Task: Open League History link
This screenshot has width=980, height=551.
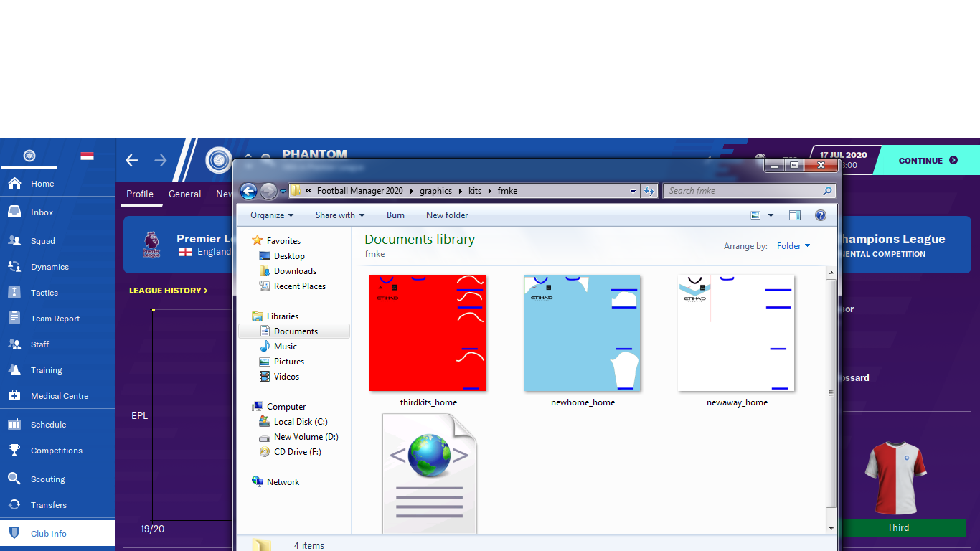Action: pyautogui.click(x=169, y=291)
